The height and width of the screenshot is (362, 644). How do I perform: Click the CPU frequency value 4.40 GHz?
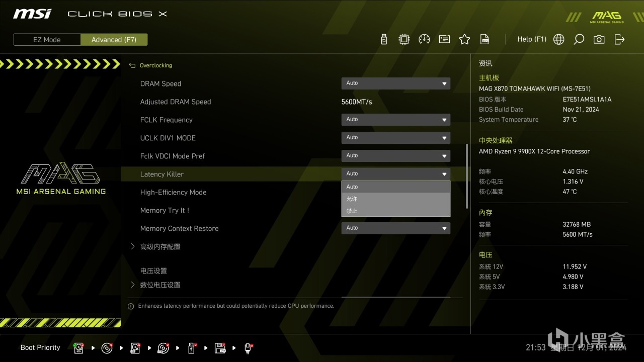pyautogui.click(x=575, y=171)
